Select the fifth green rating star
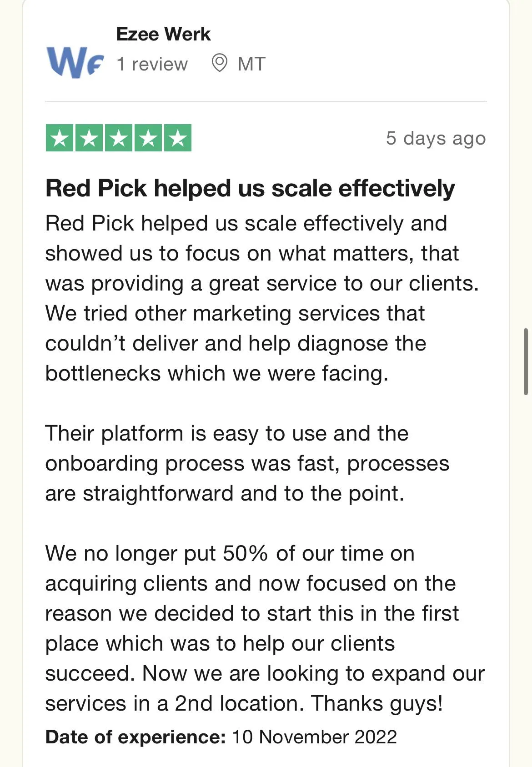This screenshot has width=532, height=767. coord(178,138)
